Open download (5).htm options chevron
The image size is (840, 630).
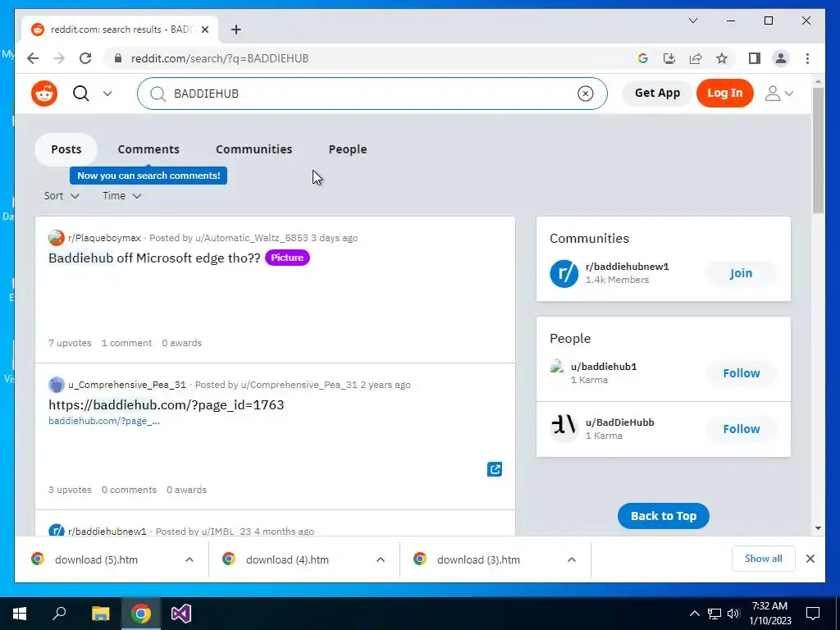(189, 559)
